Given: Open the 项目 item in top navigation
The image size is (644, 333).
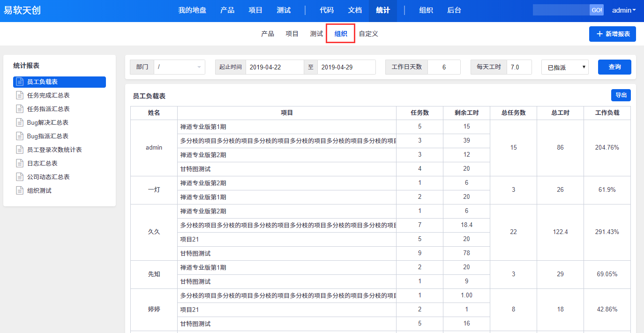Looking at the screenshot, I should pyautogui.click(x=255, y=10).
